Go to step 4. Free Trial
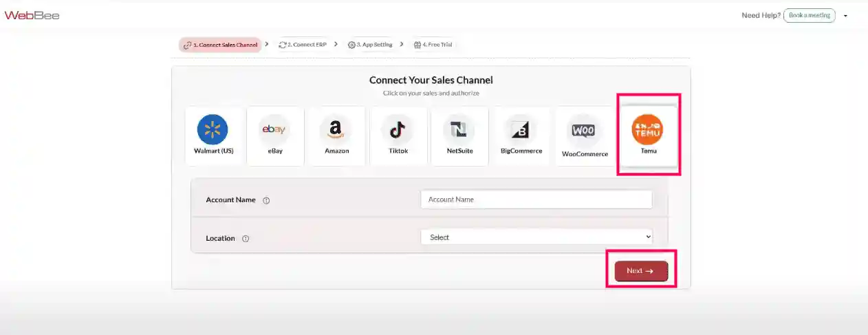The height and width of the screenshot is (335, 868). 434,45
